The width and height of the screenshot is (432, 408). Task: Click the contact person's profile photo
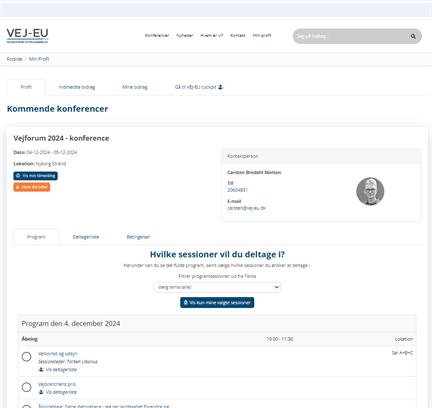tap(370, 191)
